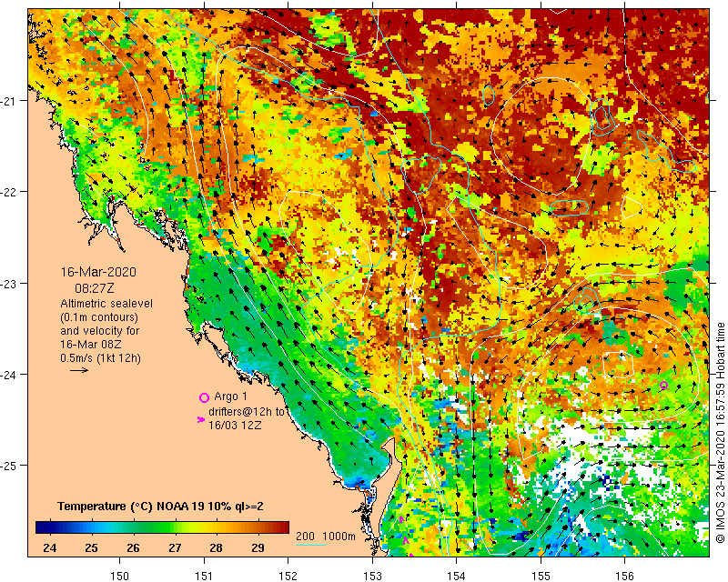Viewport: 728px width, 582px height.
Task: Click the colorbar label '28'
Action: tap(216, 548)
